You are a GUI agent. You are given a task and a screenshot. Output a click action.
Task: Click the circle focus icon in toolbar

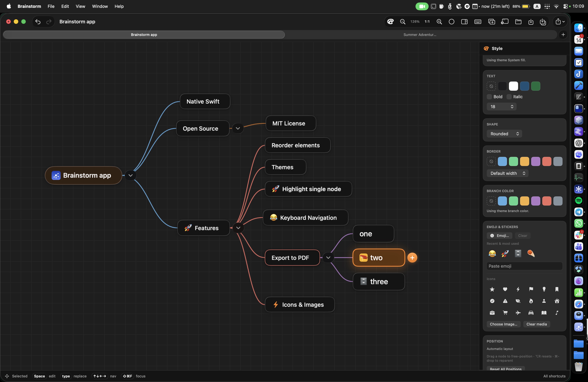coord(451,22)
